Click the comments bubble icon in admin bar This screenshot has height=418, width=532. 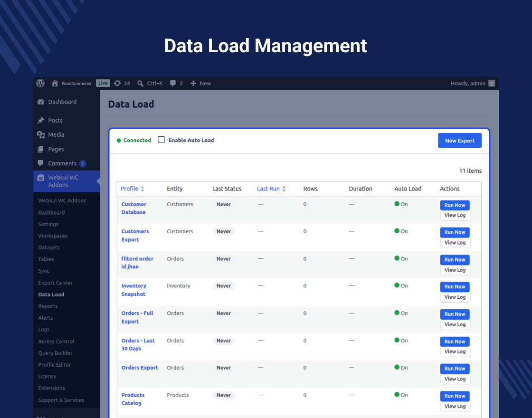tap(173, 84)
